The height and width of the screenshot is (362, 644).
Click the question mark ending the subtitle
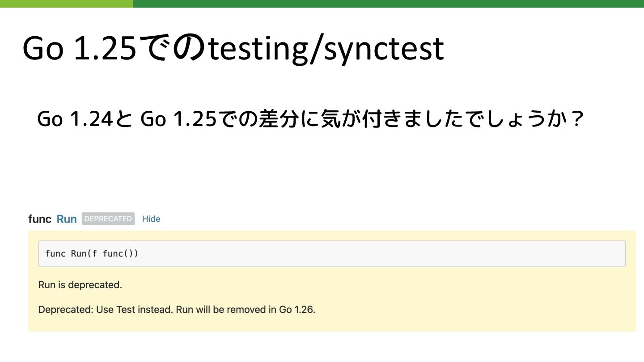click(x=577, y=119)
